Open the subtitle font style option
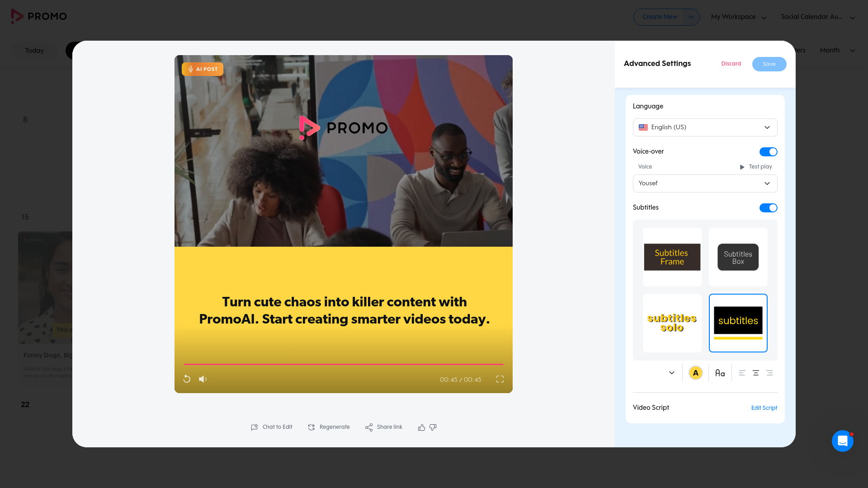 coord(720,373)
